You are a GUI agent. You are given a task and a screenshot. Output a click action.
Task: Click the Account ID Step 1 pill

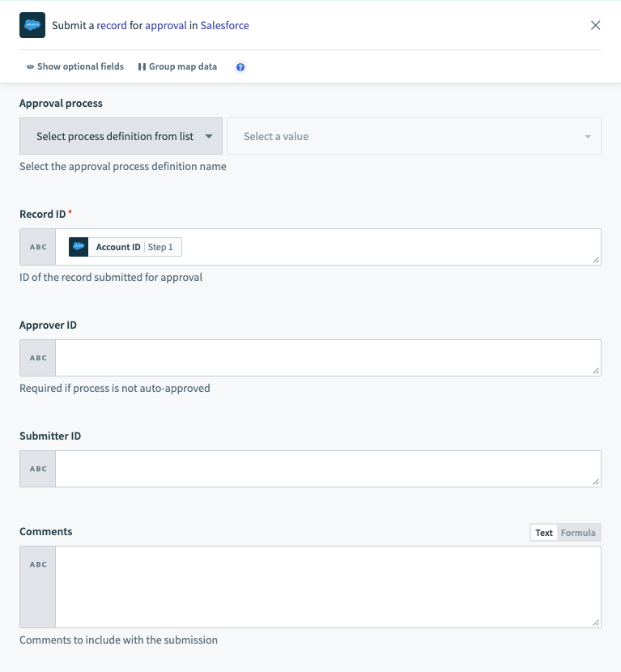[128, 246]
